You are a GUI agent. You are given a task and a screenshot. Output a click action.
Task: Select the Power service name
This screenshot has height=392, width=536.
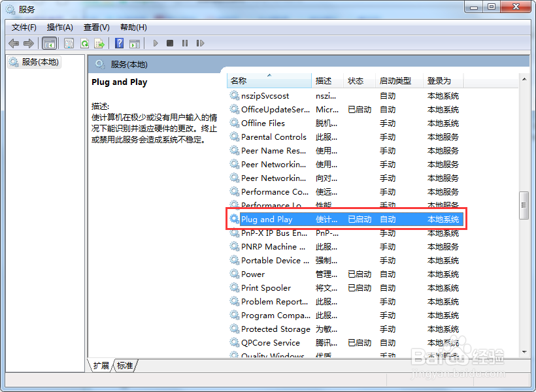(x=253, y=274)
